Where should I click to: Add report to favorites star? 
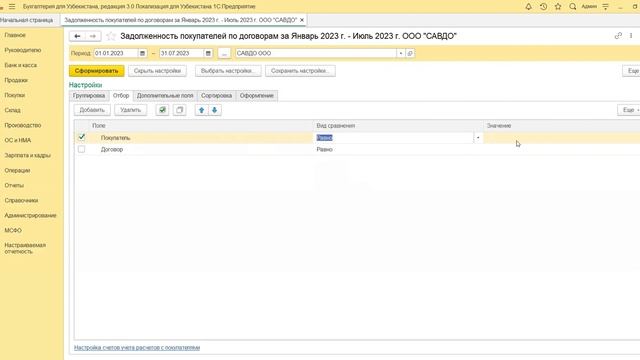pyautogui.click(x=111, y=36)
